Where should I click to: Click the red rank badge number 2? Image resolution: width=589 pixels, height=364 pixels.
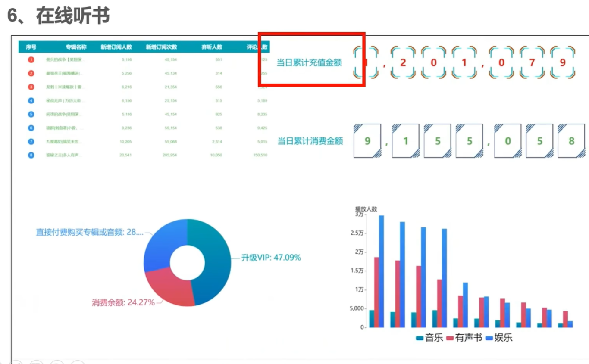31,73
